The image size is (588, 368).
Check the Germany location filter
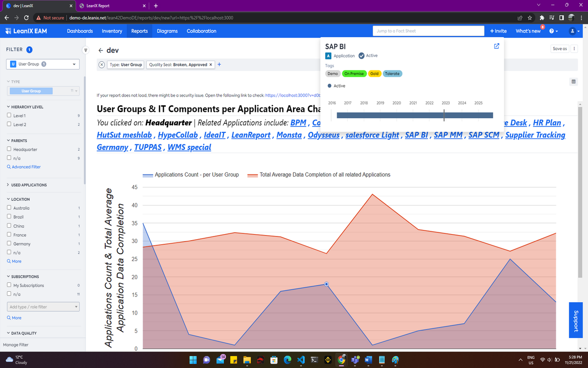(9, 243)
